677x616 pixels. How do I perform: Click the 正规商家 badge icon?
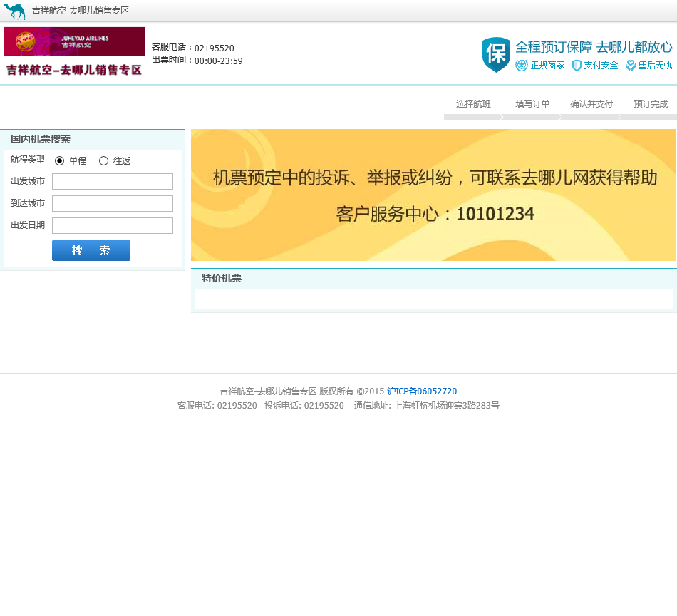tap(521, 65)
